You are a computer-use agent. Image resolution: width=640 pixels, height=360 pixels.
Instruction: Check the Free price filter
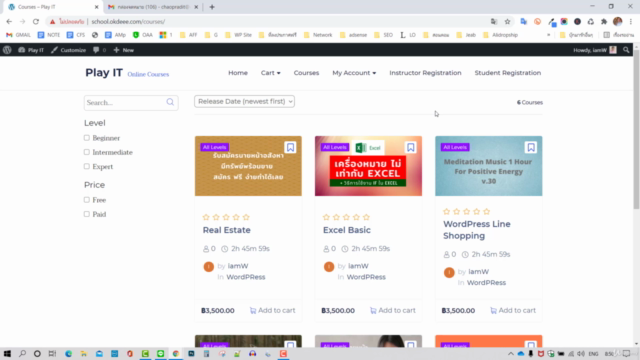tap(87, 200)
